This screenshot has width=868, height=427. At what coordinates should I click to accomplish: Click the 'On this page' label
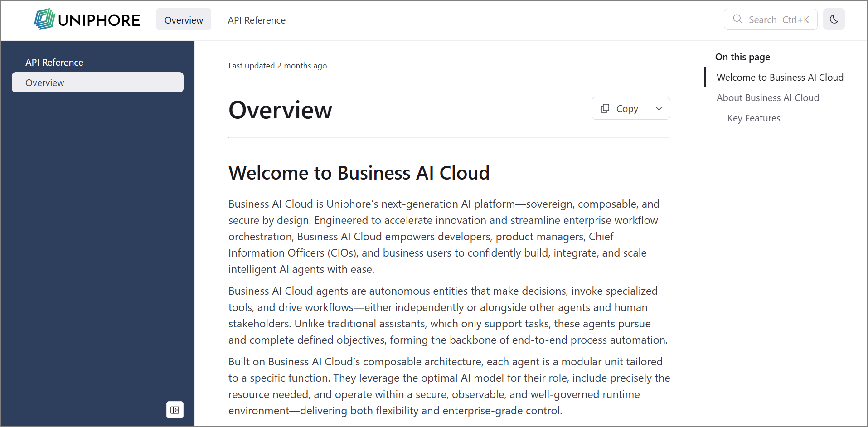(x=742, y=57)
